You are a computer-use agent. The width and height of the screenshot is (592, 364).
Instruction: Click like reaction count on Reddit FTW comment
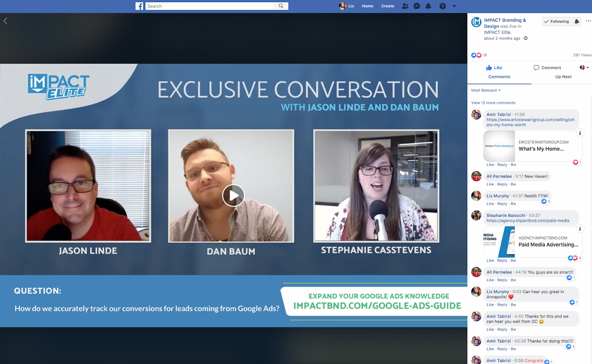click(546, 201)
